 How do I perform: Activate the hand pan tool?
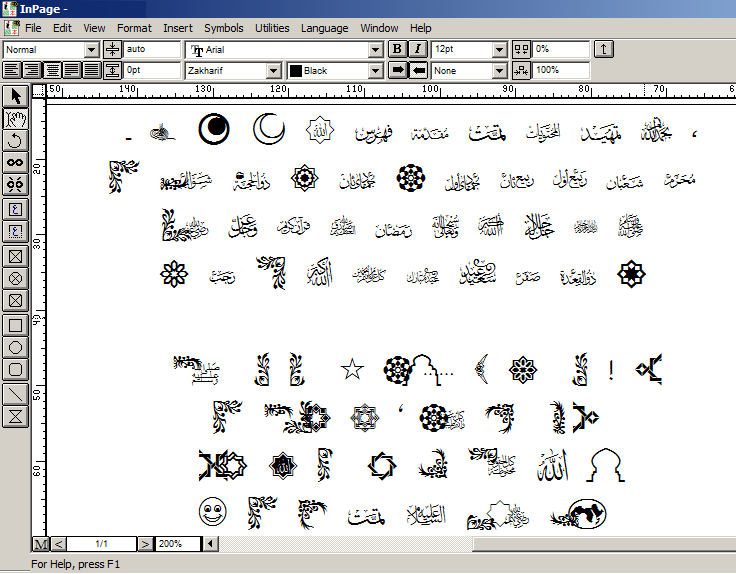[x=16, y=118]
